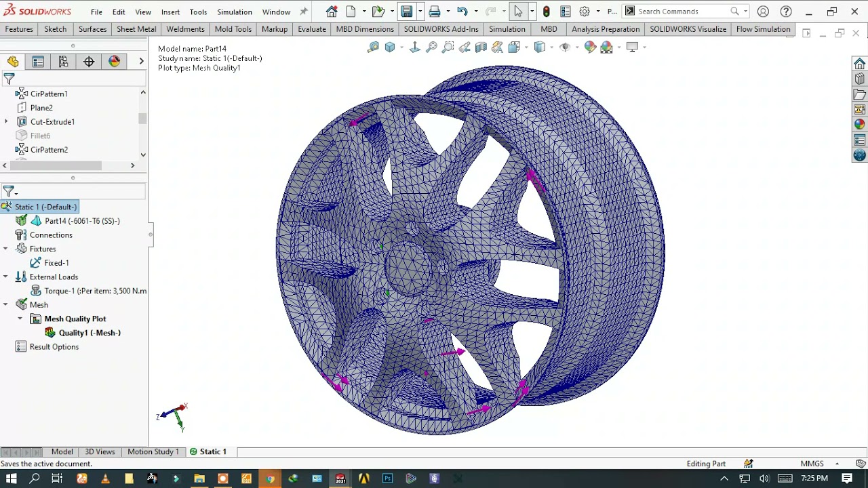
Task: Print using the printer icon
Action: click(x=435, y=12)
